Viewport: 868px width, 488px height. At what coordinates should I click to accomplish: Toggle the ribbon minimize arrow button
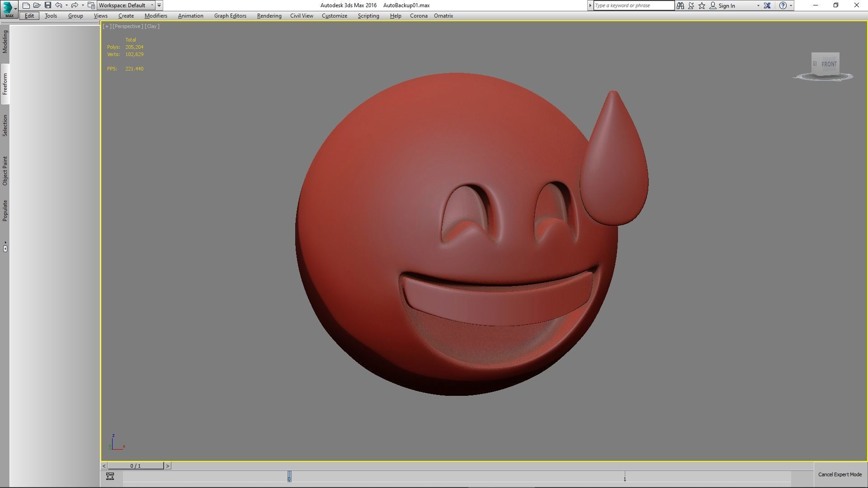pyautogui.click(x=5, y=248)
